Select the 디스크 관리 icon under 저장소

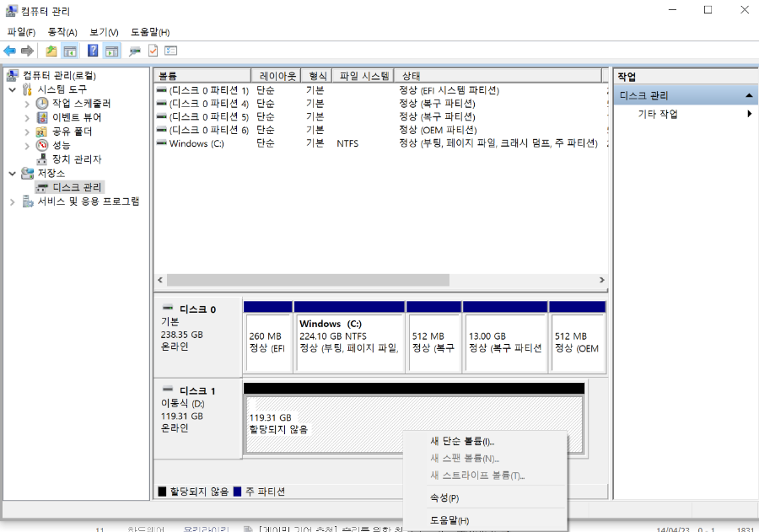[40, 187]
